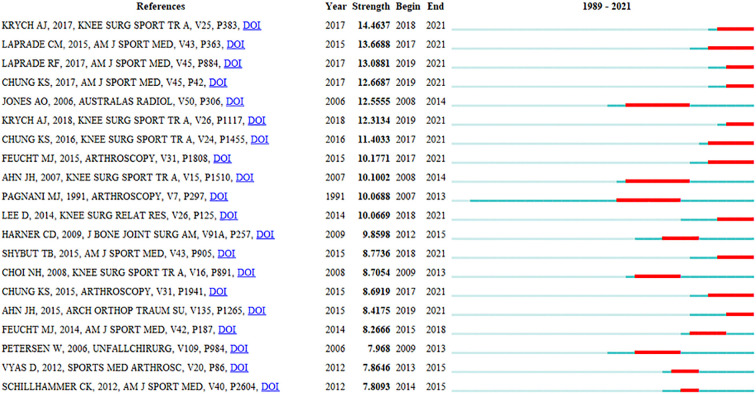Open DOI link for PETERSEN W 2006 reference
756x394 pixels.
pos(239,349)
